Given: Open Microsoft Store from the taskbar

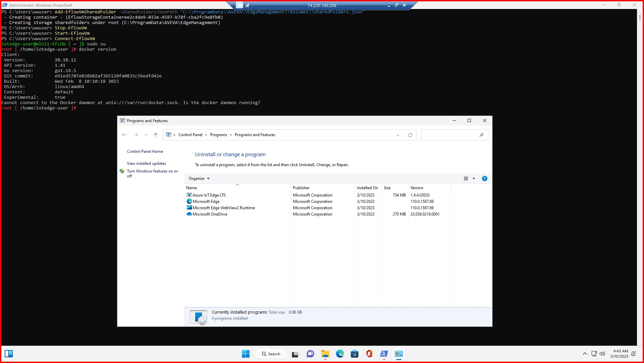Looking at the screenshot, I should click(x=354, y=354).
